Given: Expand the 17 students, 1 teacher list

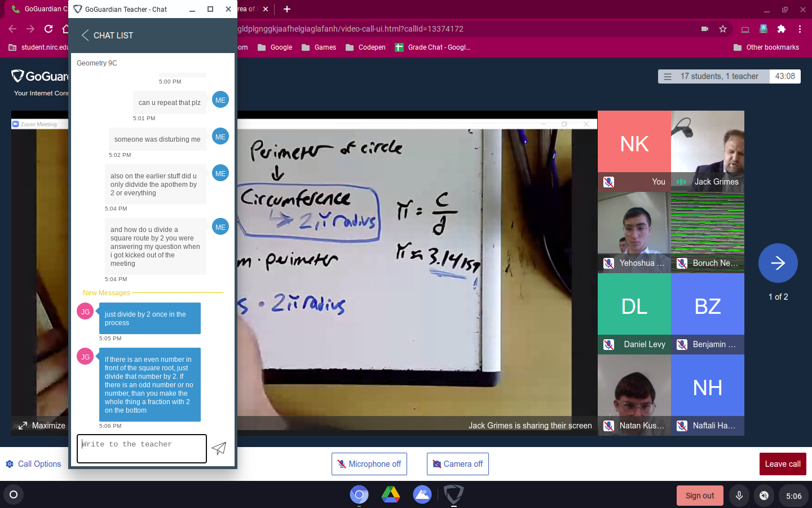Looking at the screenshot, I should coord(713,76).
